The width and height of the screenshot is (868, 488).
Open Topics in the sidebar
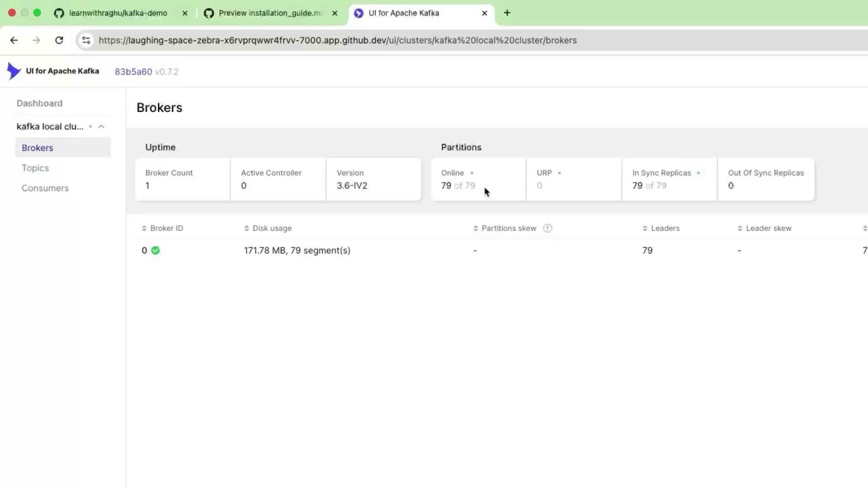(x=35, y=168)
